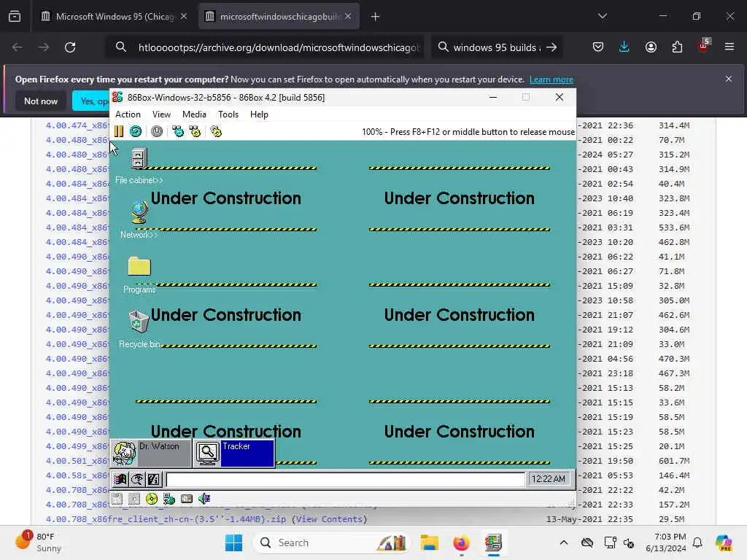Select the Programs folder desktop icon
Screen dimensions: 747x560
click(139, 275)
